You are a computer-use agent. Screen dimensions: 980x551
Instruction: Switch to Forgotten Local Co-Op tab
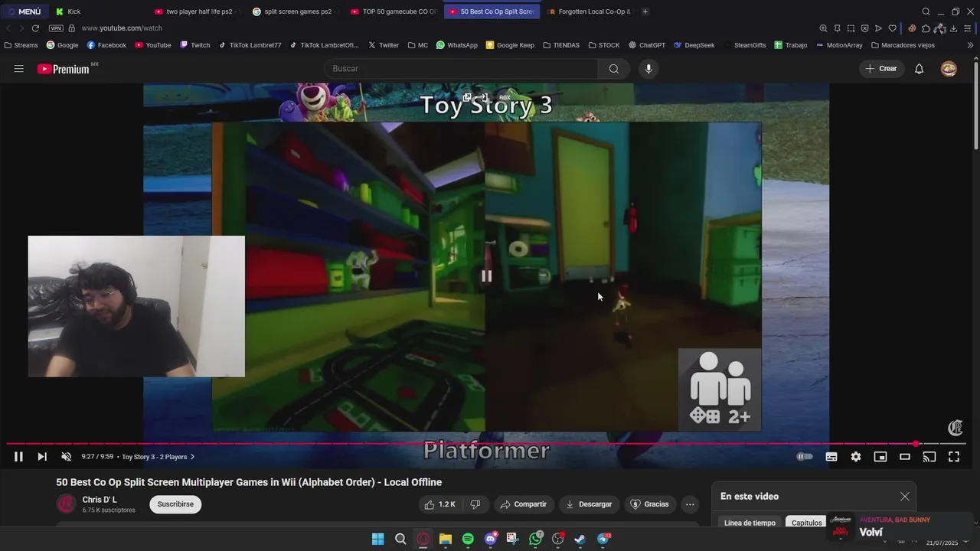(x=590, y=11)
